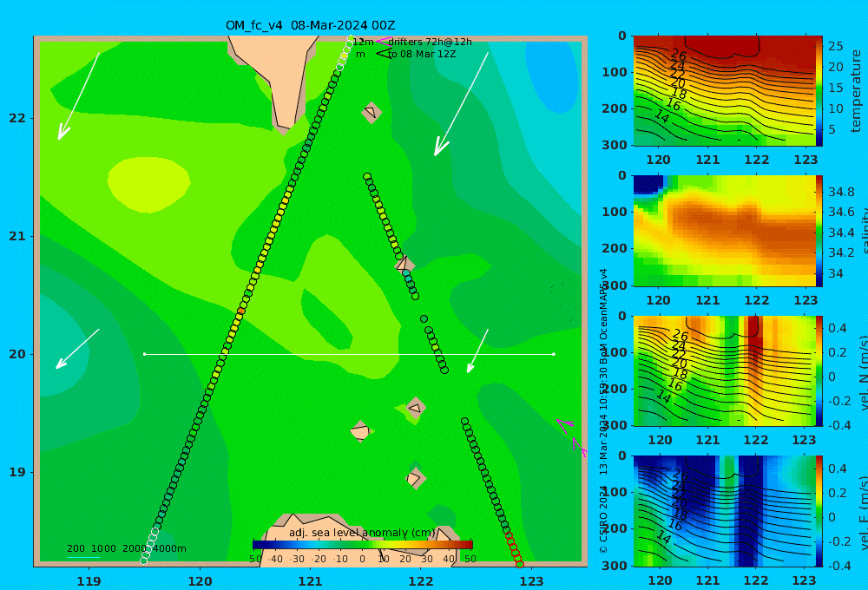Click the isolated drifter circle near 122°E, 20.3°N

[x=424, y=318]
